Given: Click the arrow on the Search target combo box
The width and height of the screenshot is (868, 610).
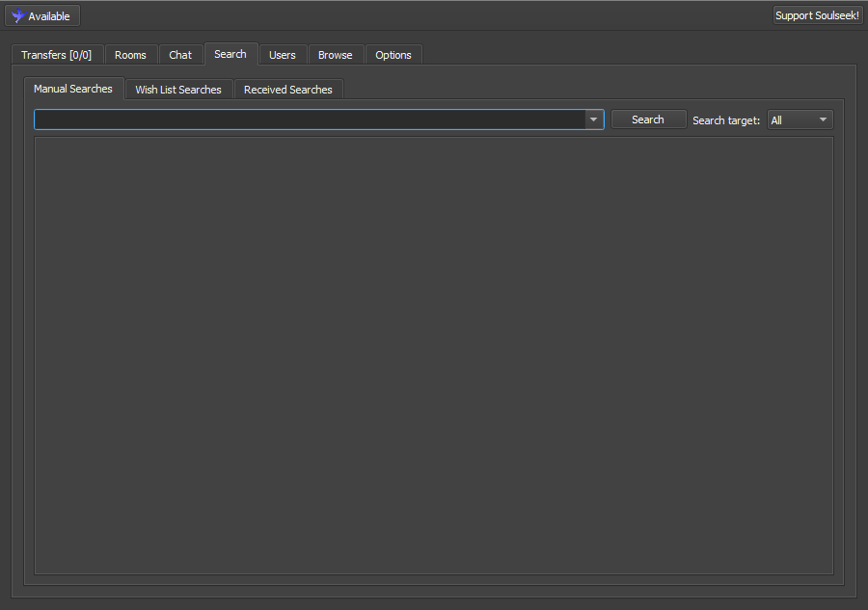Looking at the screenshot, I should pyautogui.click(x=823, y=119).
